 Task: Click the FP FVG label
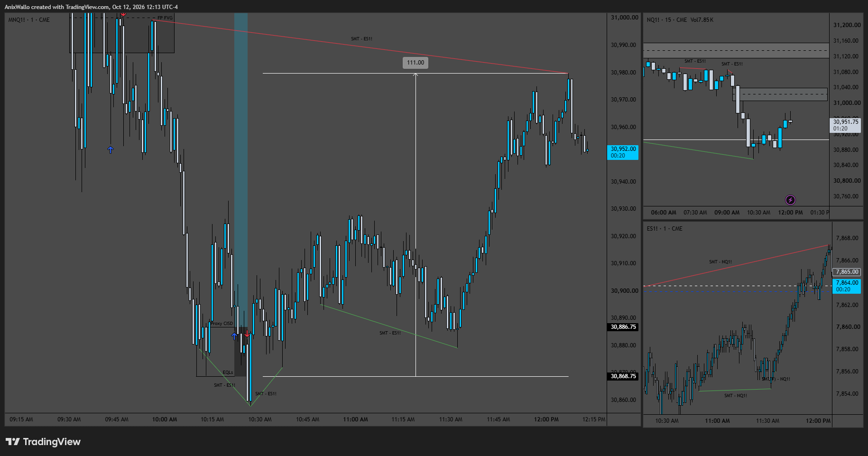click(x=165, y=18)
